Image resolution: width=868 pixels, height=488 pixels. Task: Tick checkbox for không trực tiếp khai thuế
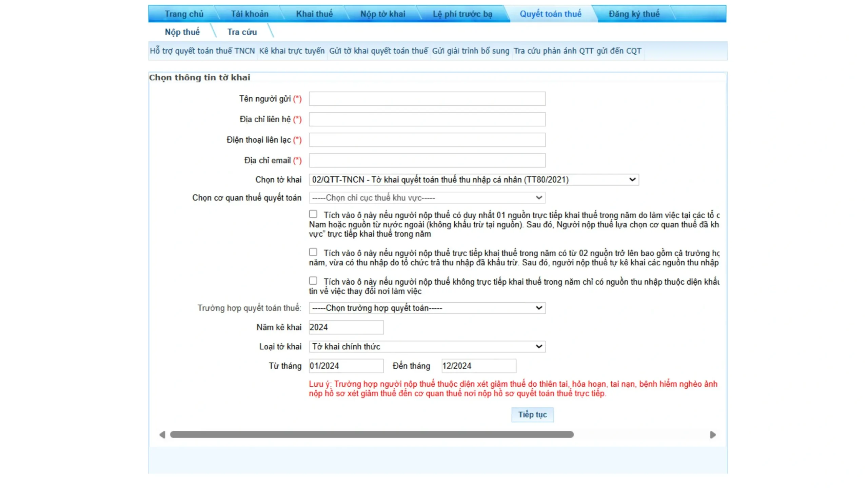313,281
